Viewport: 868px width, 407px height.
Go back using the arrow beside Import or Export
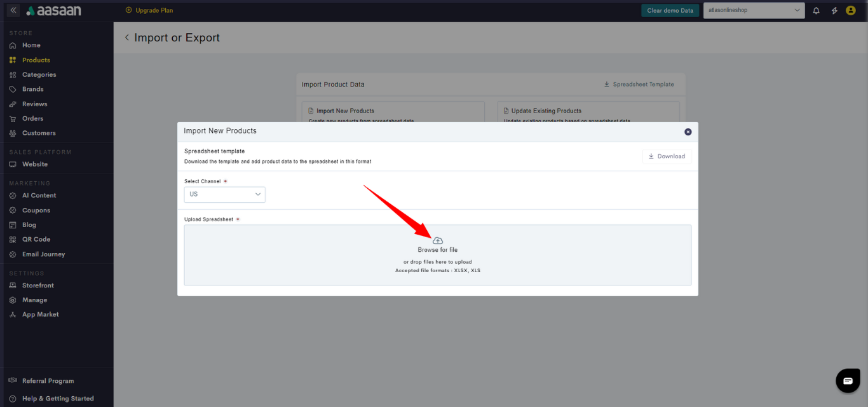click(126, 38)
